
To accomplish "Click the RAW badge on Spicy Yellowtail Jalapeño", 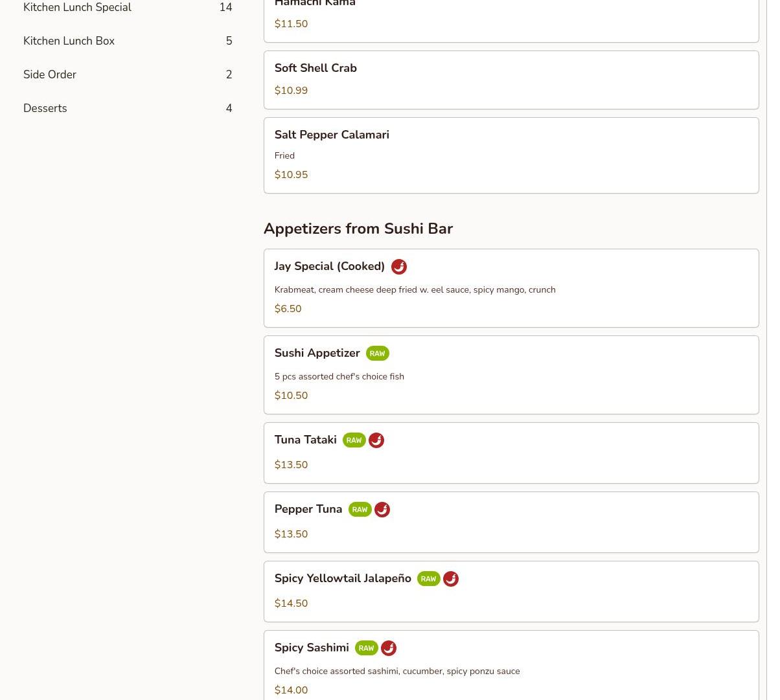I will coord(428,579).
